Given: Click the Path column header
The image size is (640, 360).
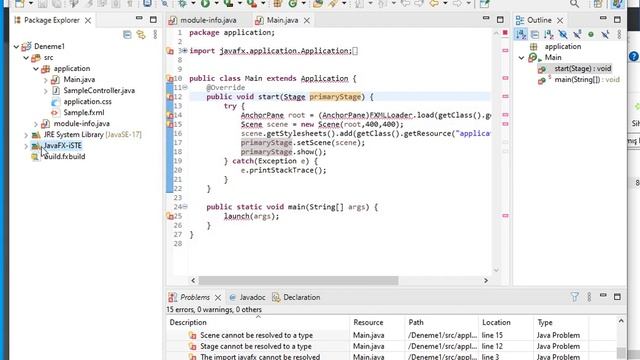Looking at the screenshot, I should tap(442, 322).
